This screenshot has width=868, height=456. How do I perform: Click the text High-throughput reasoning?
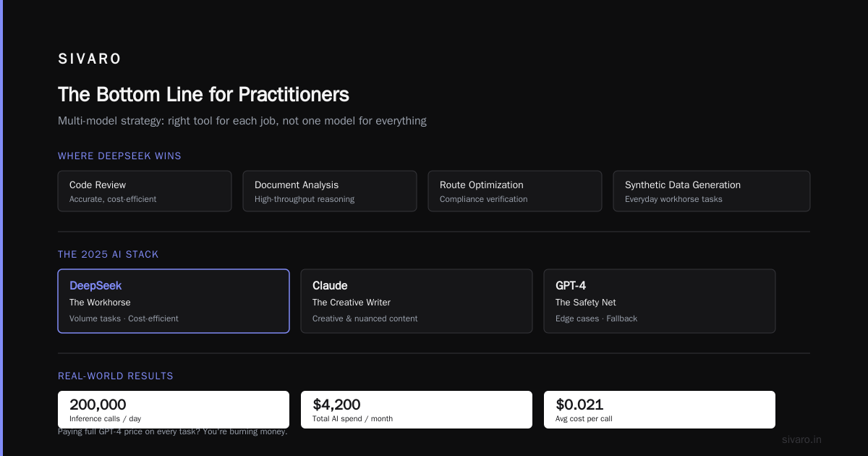click(305, 199)
